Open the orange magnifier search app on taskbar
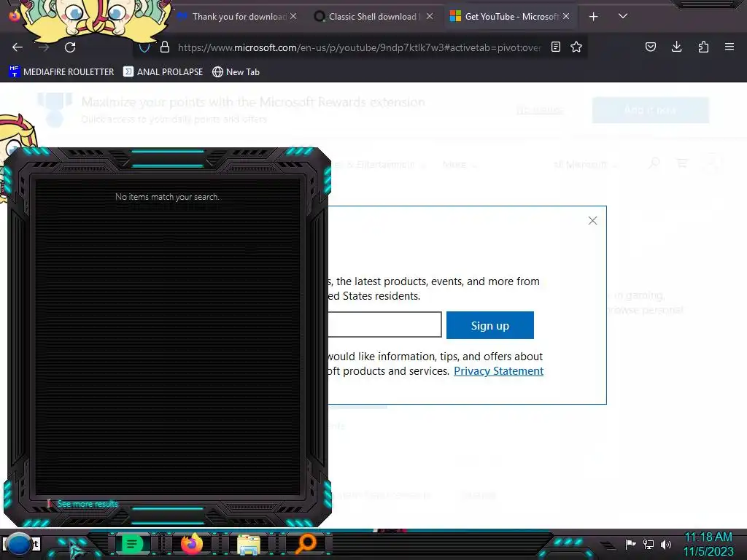 (x=306, y=544)
